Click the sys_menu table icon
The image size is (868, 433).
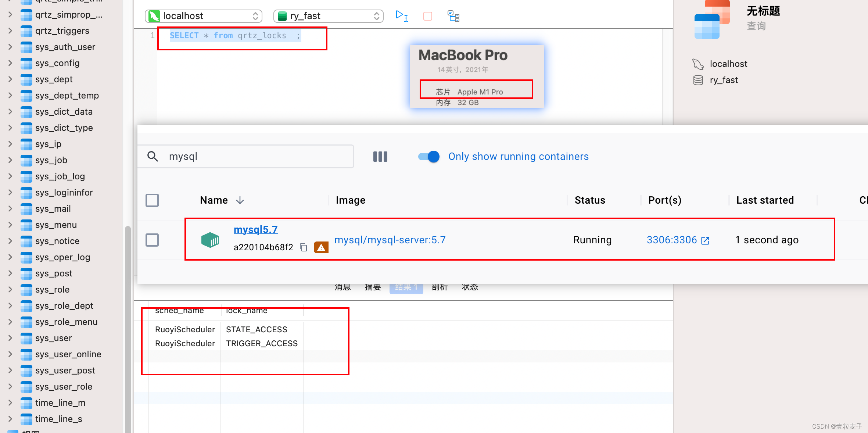26,225
